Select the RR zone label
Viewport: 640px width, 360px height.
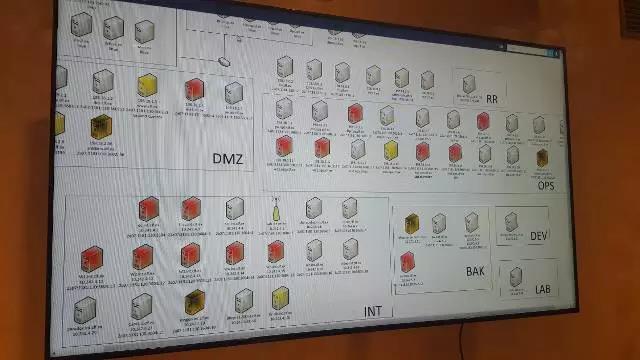pos(492,99)
